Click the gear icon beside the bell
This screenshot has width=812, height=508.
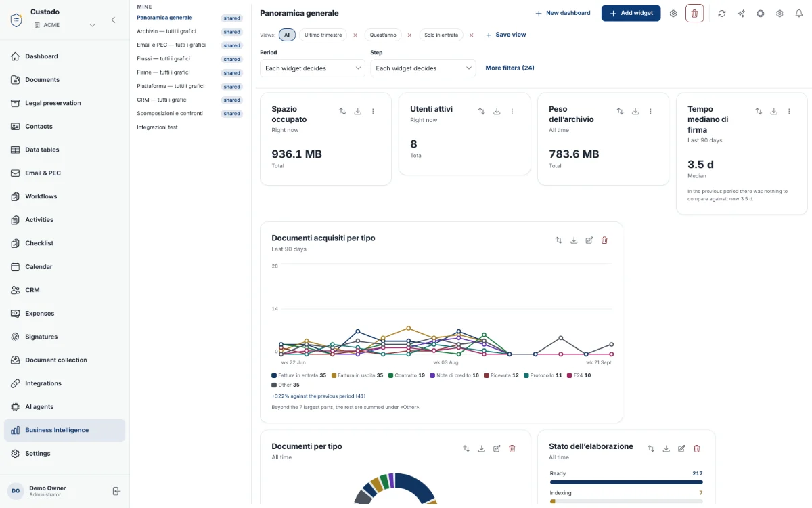tap(780, 14)
